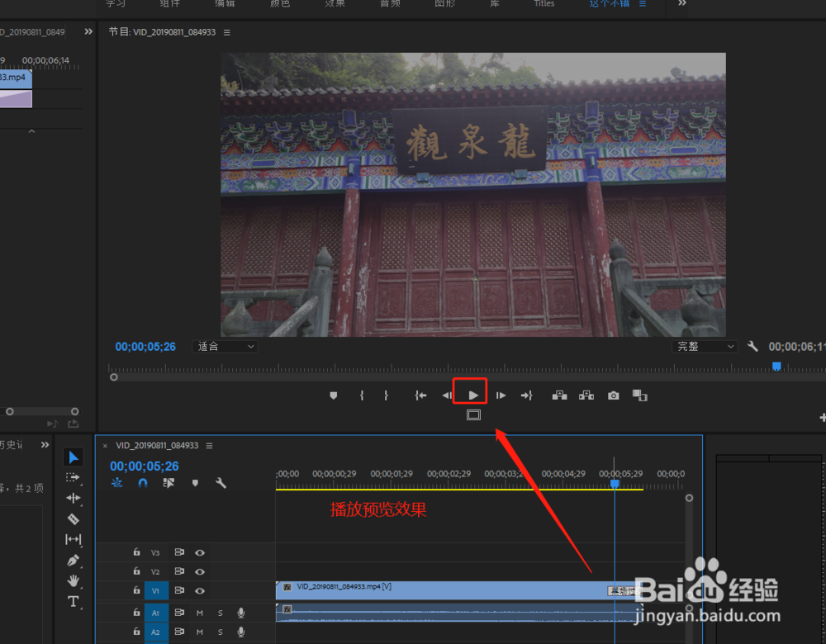Select the Selection tool in the toolbar
This screenshot has height=644, width=826.
[73, 457]
